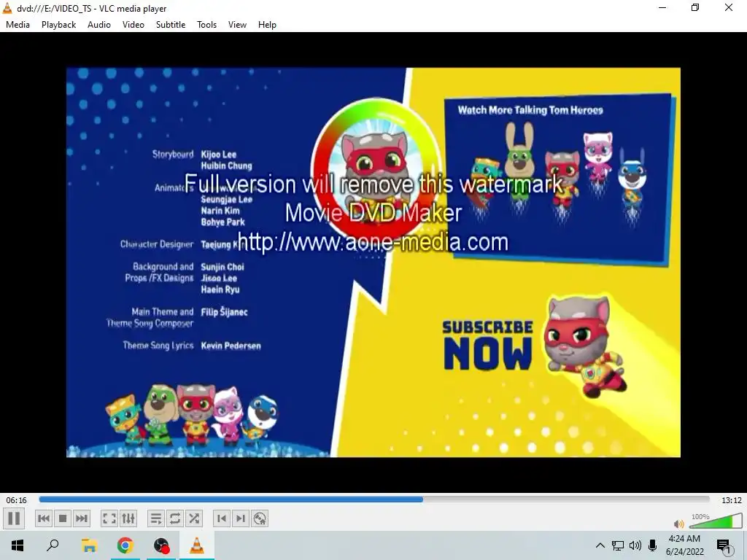Adjust the volume slider at 100%
The image size is (747, 560).
pyautogui.click(x=716, y=521)
